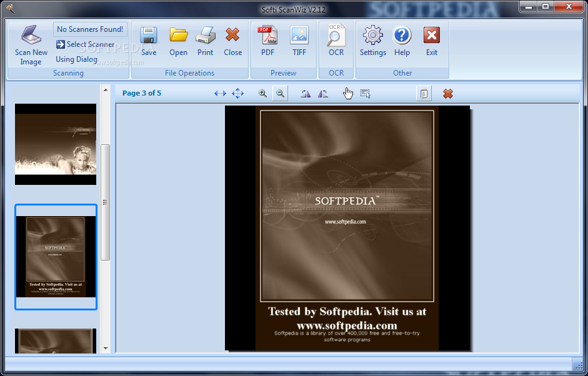Image resolution: width=588 pixels, height=376 pixels.
Task: Save the current document
Action: pos(149,41)
